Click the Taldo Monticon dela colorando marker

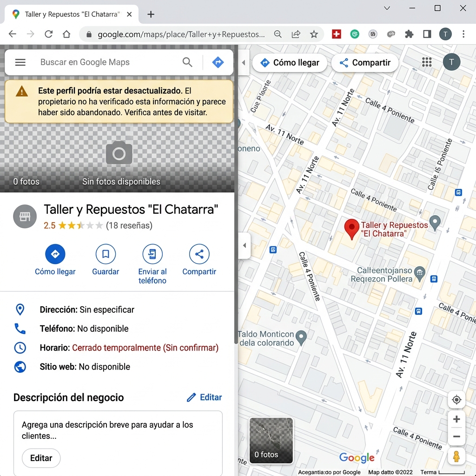point(301,338)
